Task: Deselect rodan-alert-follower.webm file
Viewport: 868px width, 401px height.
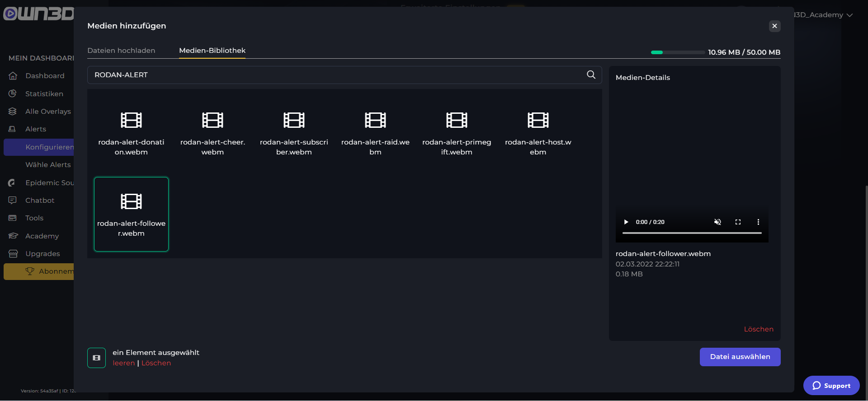Action: (x=131, y=214)
